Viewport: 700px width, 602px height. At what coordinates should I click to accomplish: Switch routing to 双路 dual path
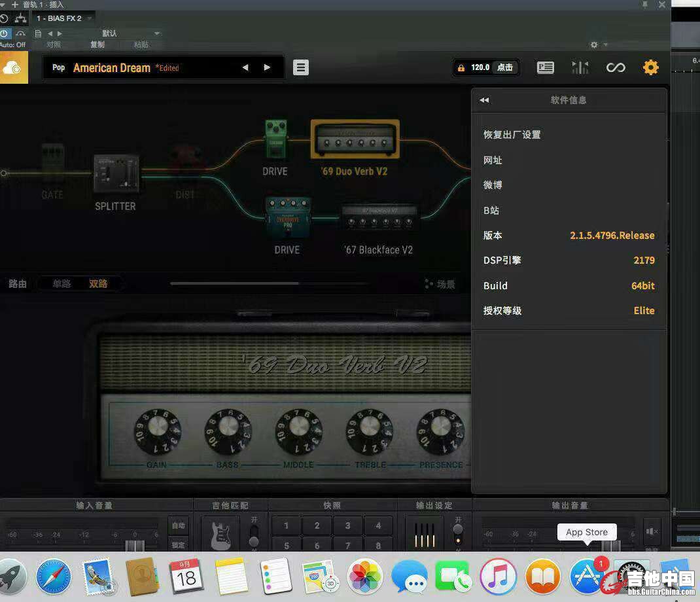pyautogui.click(x=98, y=284)
